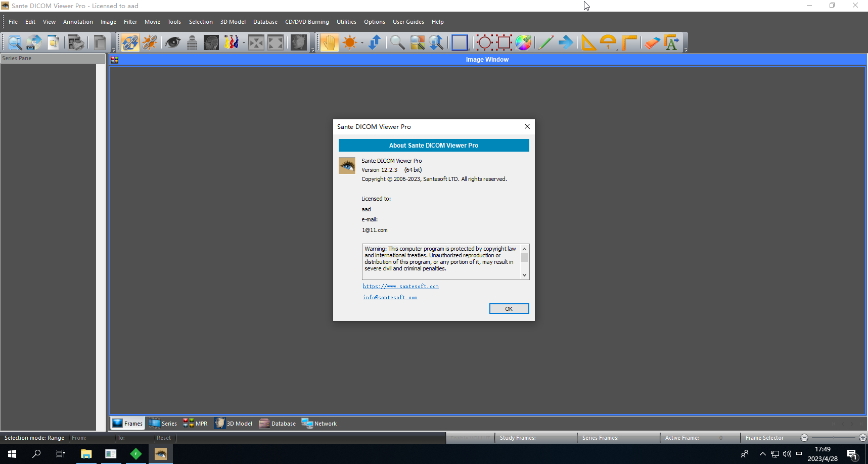868x464 pixels.
Task: Click the warning text scrollbar up arrow
Action: 525,249
